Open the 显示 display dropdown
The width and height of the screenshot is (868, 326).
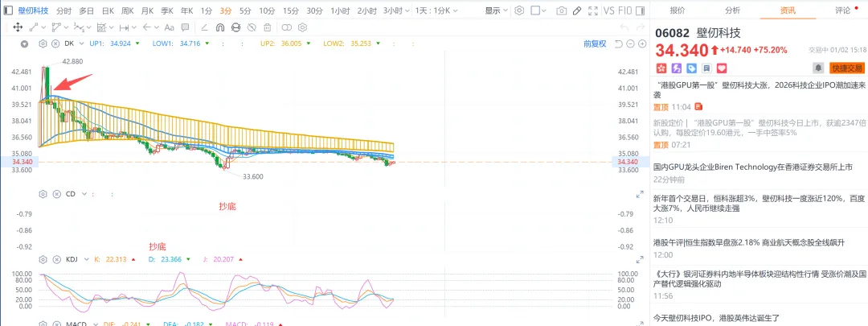497,10
